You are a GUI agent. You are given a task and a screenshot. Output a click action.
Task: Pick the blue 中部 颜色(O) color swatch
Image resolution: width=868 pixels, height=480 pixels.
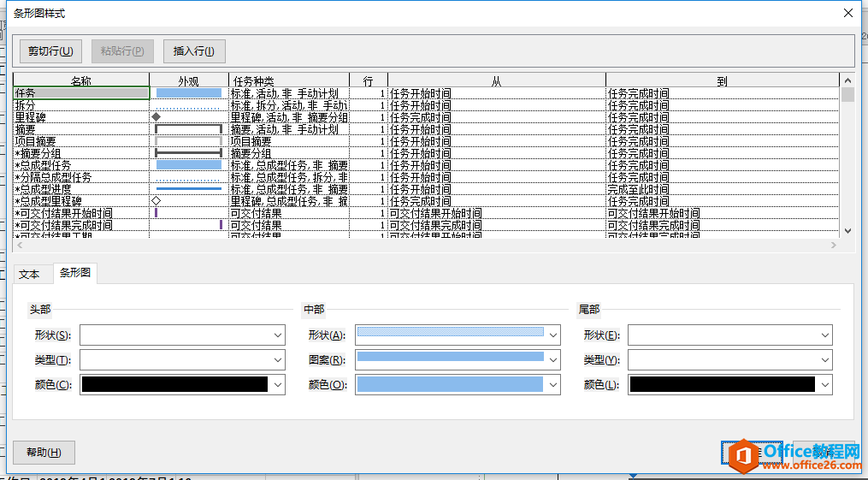click(450, 385)
